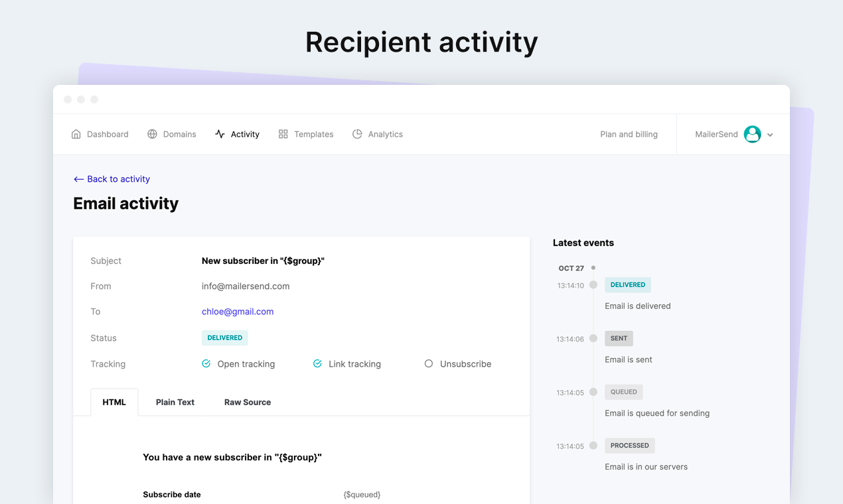Image resolution: width=843 pixels, height=504 pixels.
Task: Click the back arrow icon
Action: click(x=78, y=179)
